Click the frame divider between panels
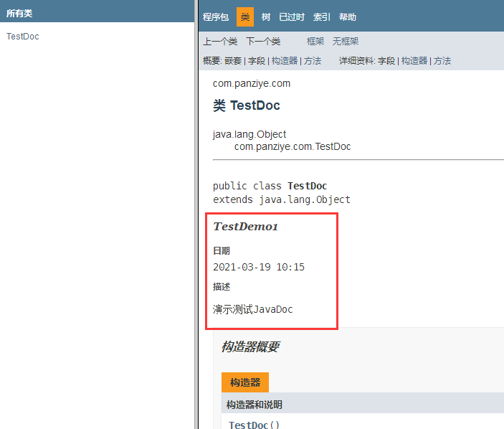Image resolution: width=504 pixels, height=429 pixels. coord(196,214)
